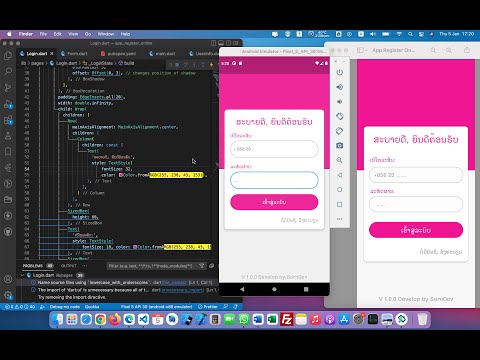Open the File menu in menu bar
Screen dimensions: 480x360
(43, 34)
